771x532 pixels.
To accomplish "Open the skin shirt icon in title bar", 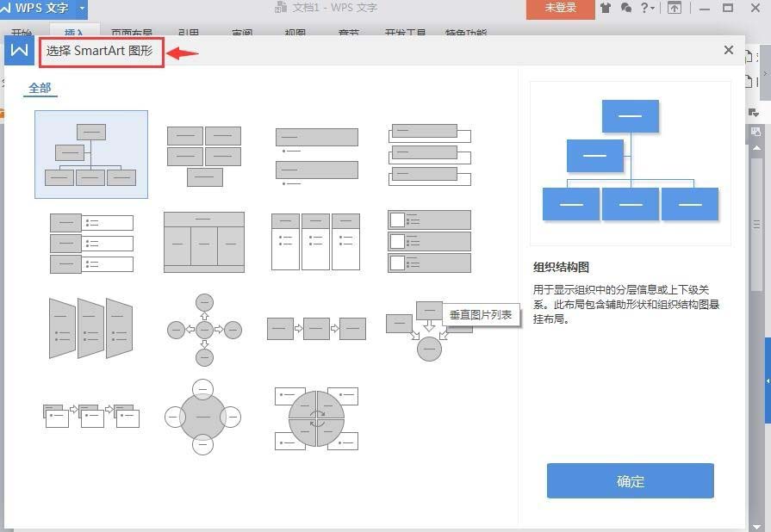I will tap(606, 8).
